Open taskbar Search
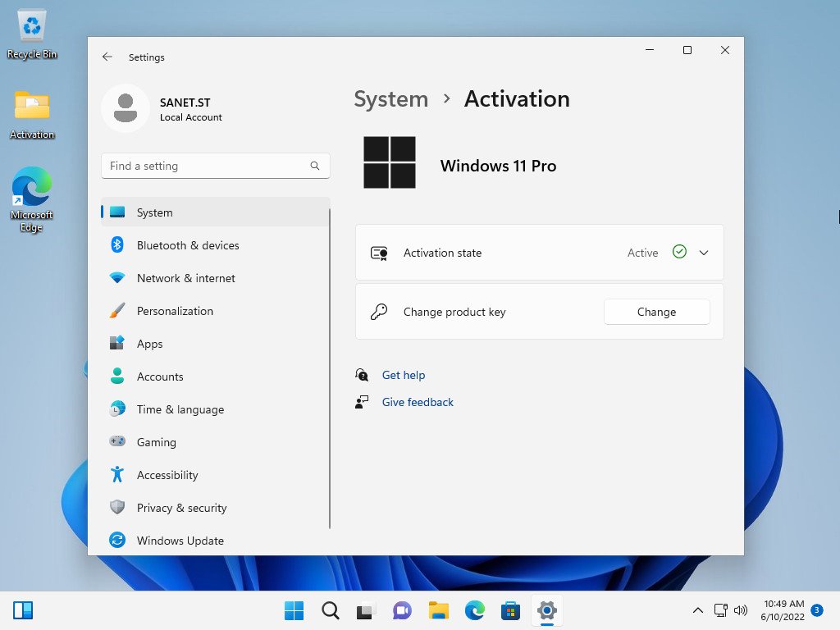840x630 pixels. [x=330, y=610]
